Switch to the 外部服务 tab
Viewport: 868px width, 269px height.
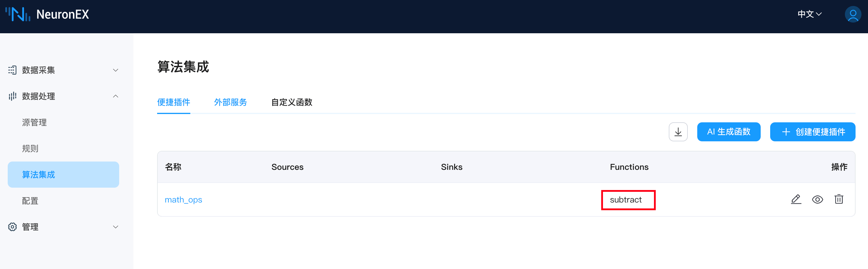click(x=230, y=102)
